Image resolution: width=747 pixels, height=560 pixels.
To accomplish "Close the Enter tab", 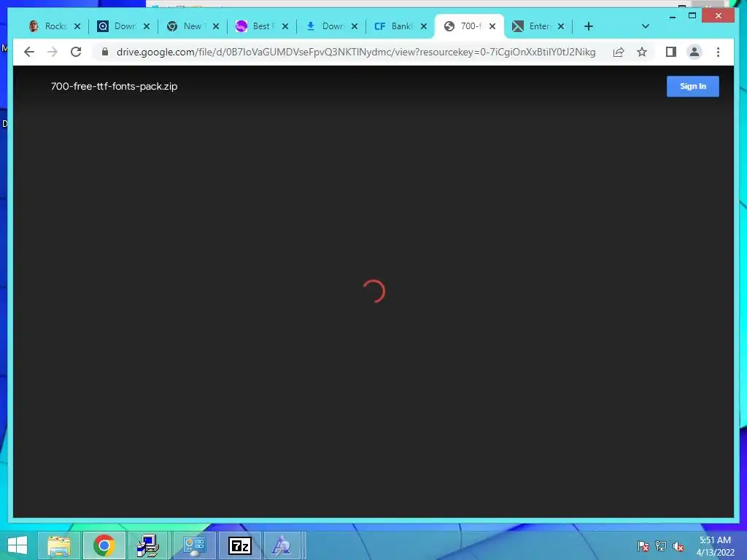I will click(x=561, y=26).
